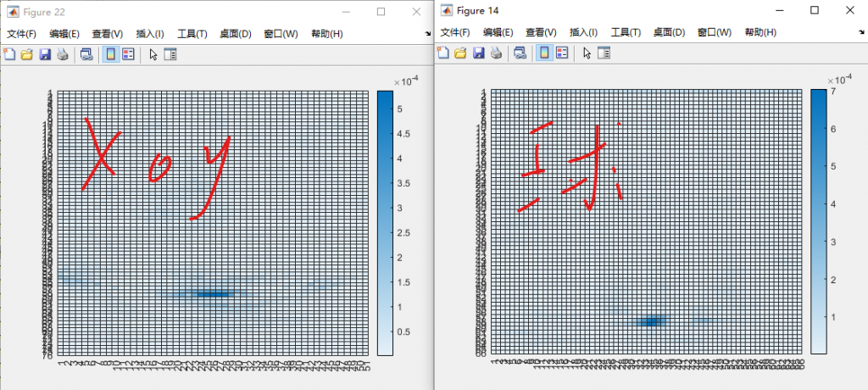Toggle Edit Plot arrow tool in Figure 22
This screenshot has height=390, width=868.
tap(153, 55)
